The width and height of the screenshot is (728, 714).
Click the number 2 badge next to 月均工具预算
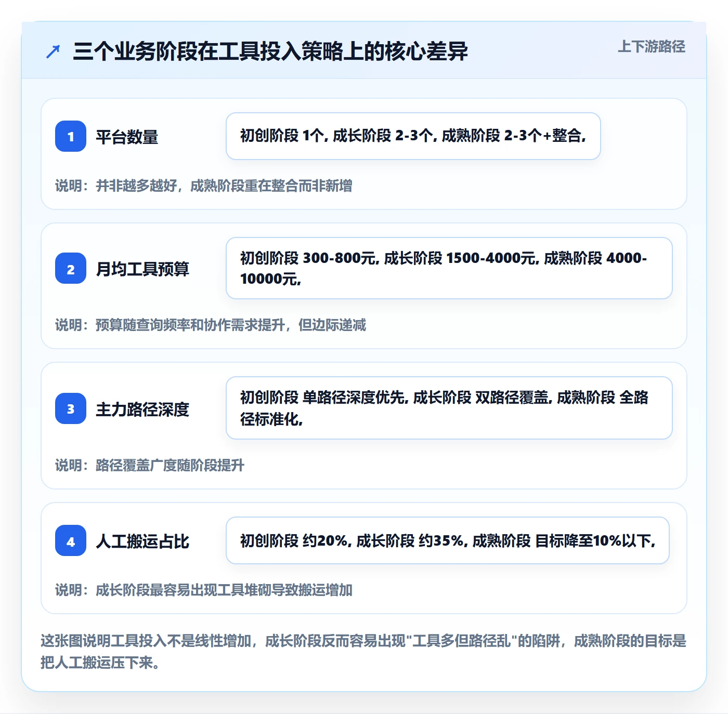(x=71, y=268)
